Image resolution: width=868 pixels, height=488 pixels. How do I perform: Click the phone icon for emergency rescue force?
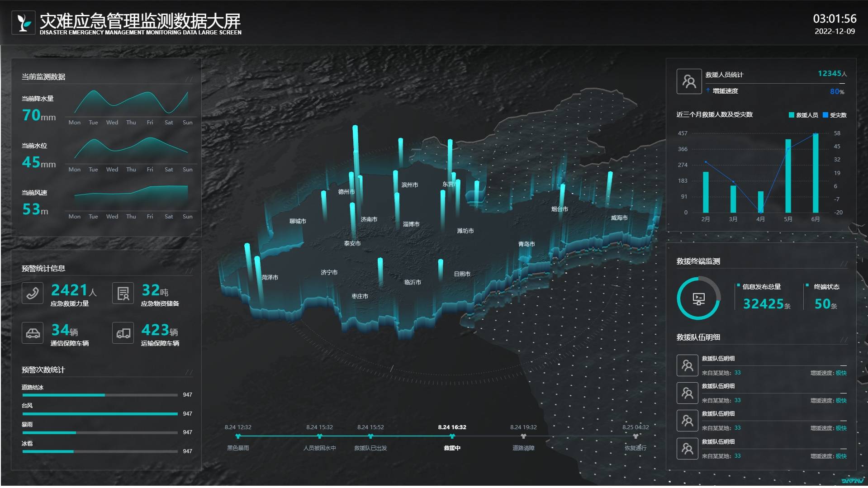(x=33, y=294)
